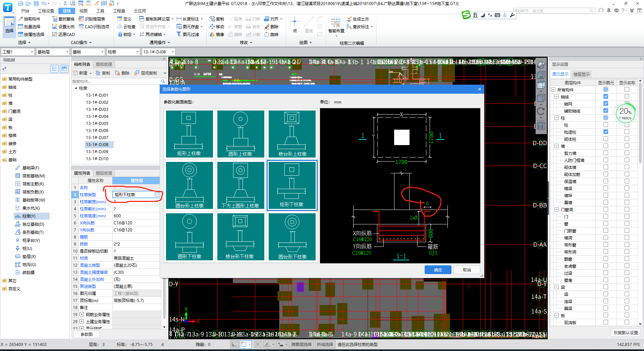Click the 新建 icon in component list
Viewport: 644px width, 351px height.
pyautogui.click(x=75, y=73)
